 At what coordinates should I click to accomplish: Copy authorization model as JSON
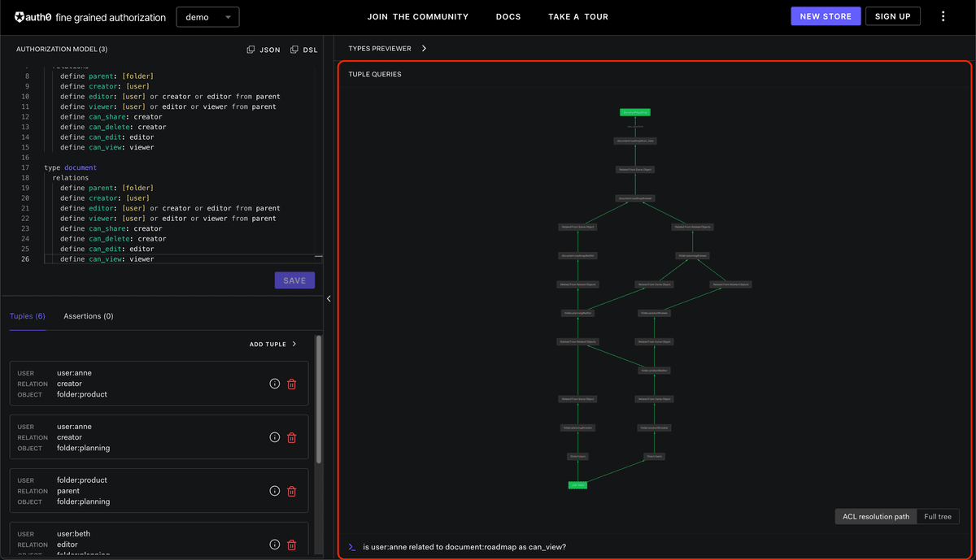click(x=264, y=50)
